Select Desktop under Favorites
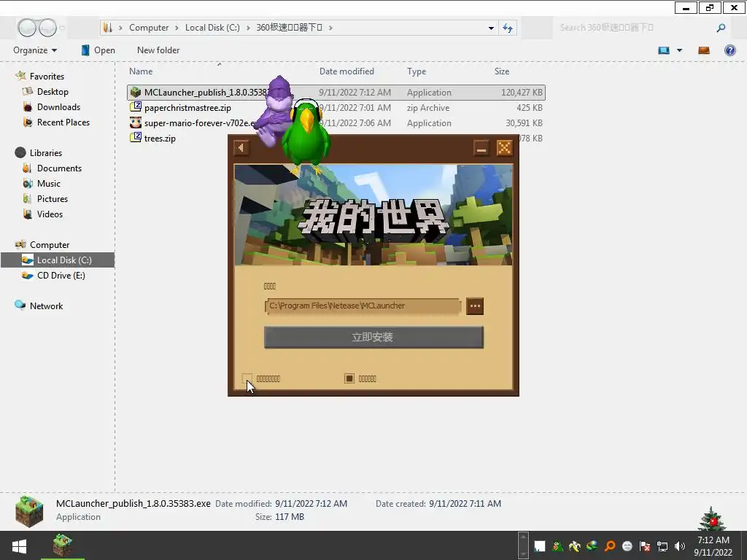The height and width of the screenshot is (560, 747). coord(53,91)
